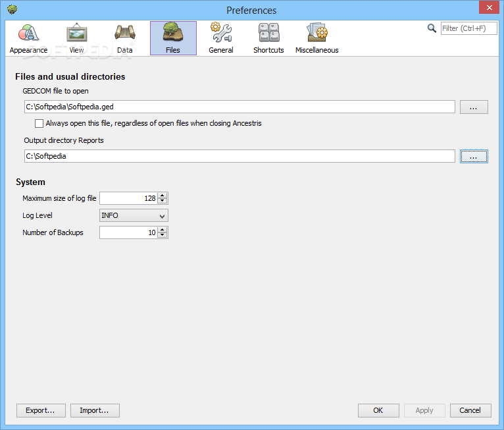Open the Appearance preferences category
504x430 pixels.
28,38
